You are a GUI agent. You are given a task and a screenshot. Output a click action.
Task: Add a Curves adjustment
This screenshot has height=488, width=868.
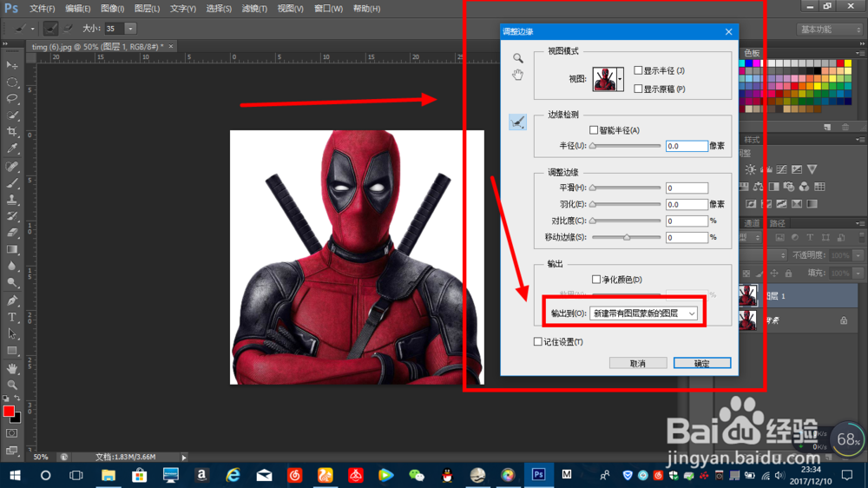[781, 169]
